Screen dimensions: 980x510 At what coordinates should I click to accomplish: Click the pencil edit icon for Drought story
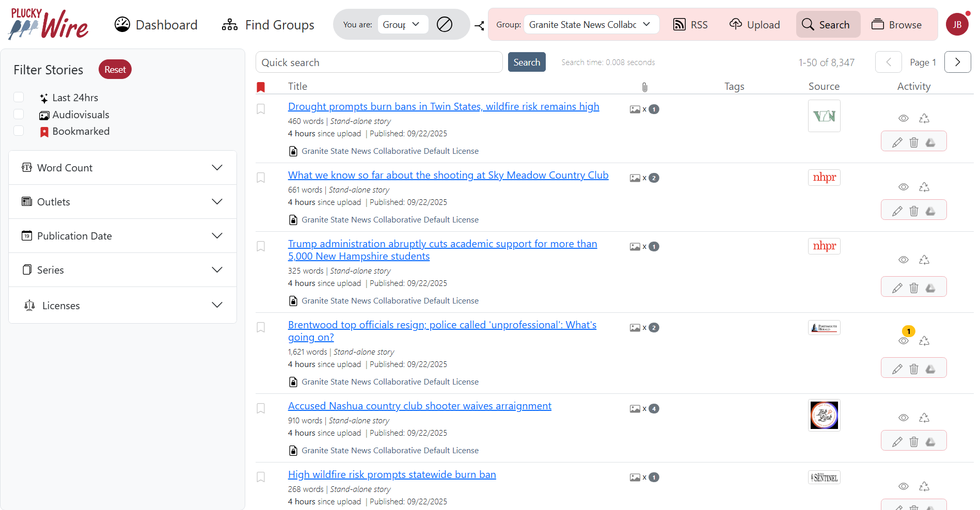tap(897, 142)
